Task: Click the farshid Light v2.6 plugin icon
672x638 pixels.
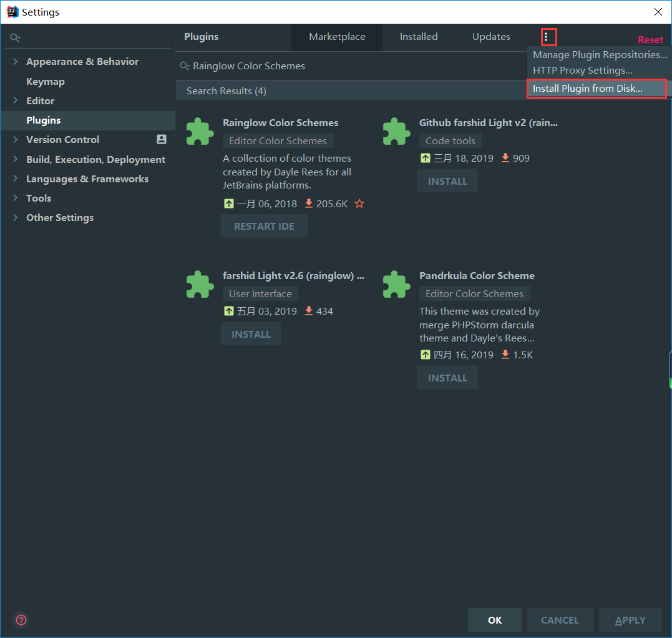Action: [x=200, y=285]
